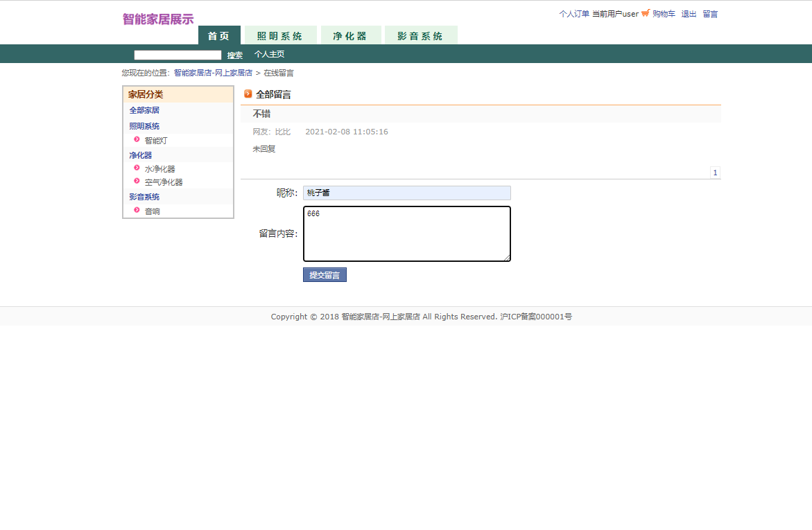Click the 搜索 search button
The image size is (812, 530).
click(x=235, y=54)
